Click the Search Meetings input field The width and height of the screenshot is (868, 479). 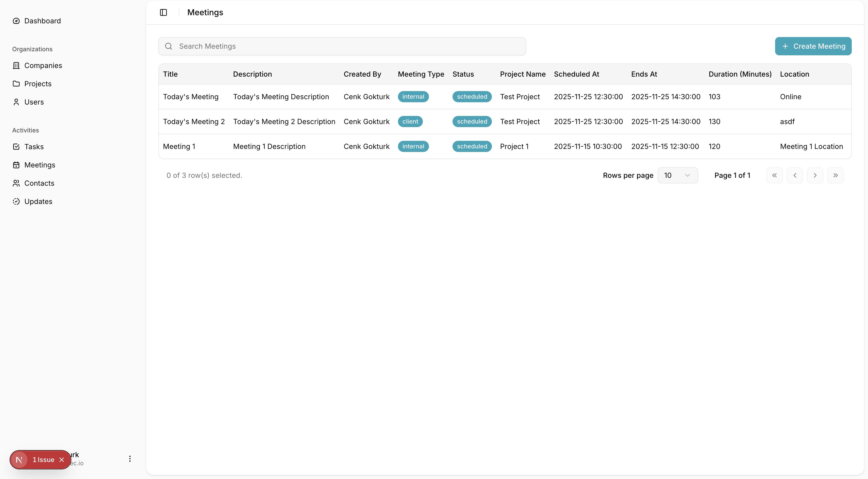342,46
